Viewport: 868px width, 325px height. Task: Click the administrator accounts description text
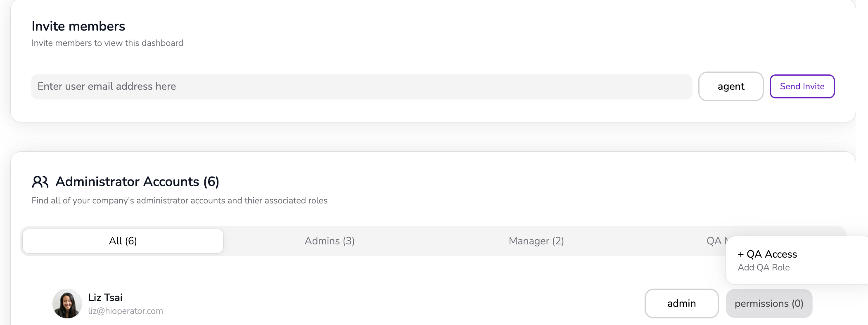tap(179, 201)
